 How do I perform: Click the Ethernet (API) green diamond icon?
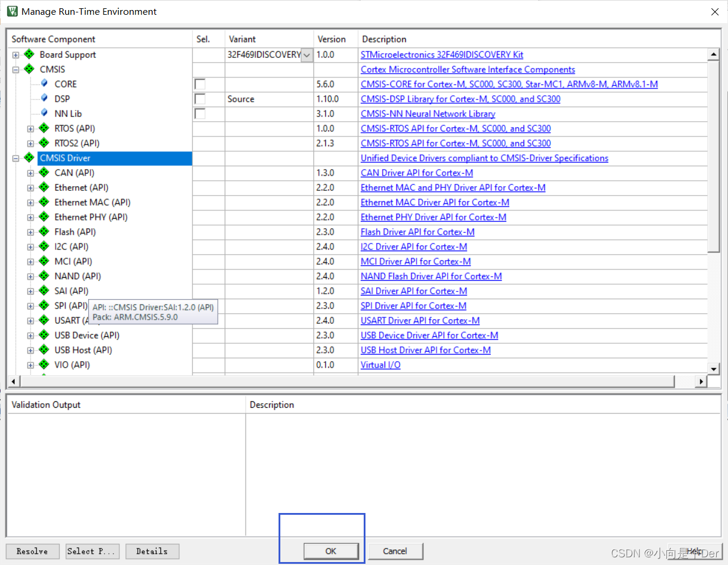point(44,187)
